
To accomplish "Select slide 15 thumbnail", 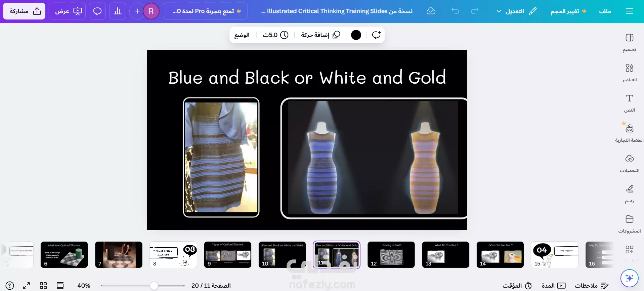I will (555, 255).
